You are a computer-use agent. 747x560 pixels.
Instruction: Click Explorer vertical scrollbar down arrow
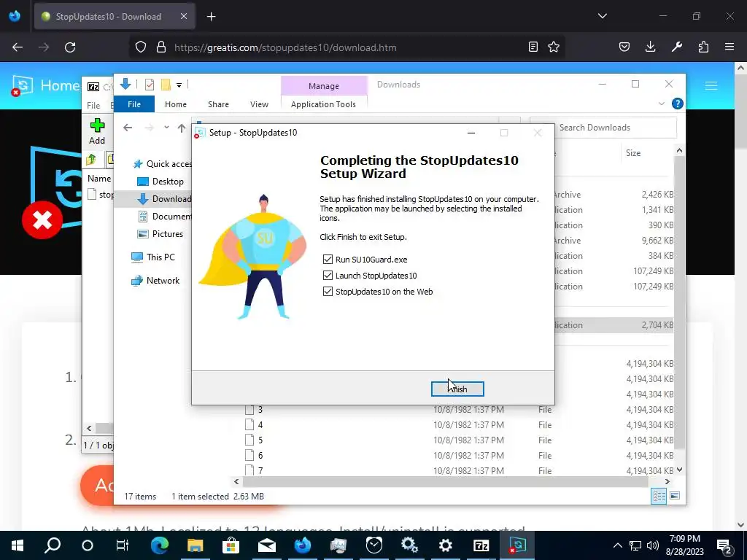pos(679,470)
